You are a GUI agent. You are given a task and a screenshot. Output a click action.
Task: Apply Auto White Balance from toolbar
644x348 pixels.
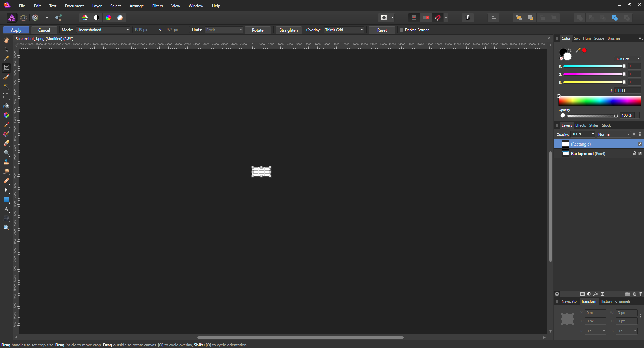pos(120,18)
